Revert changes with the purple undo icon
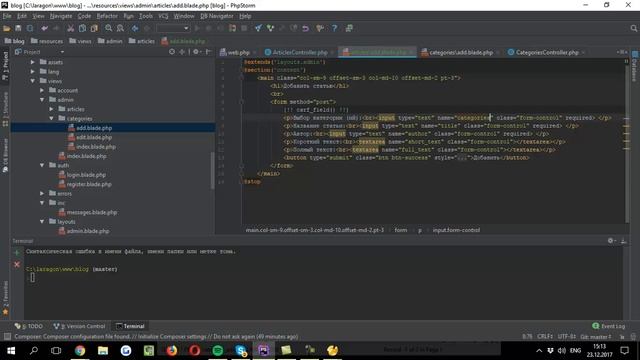The width and height of the screenshot is (640, 360). coord(305,28)
